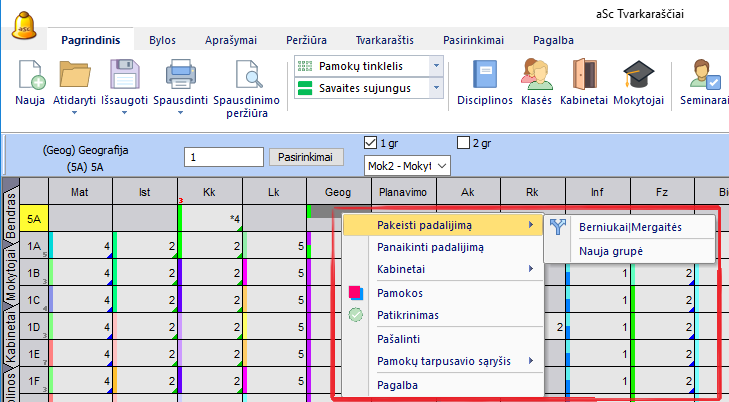Image resolution: width=729 pixels, height=402 pixels.
Task: Uncheck the 1 gr checkbox
Action: point(372,141)
